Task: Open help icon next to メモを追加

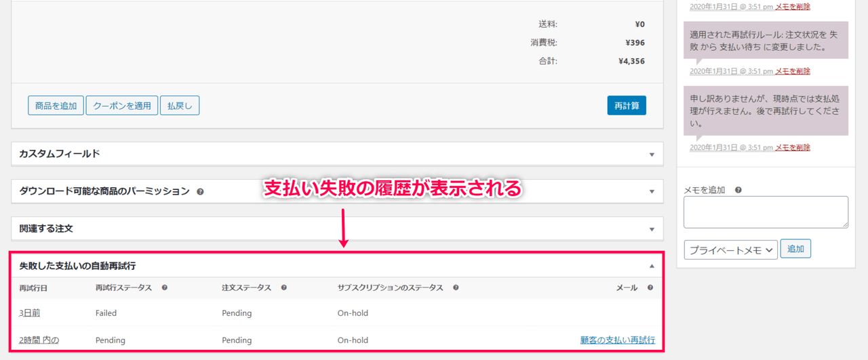Action: [738, 191]
